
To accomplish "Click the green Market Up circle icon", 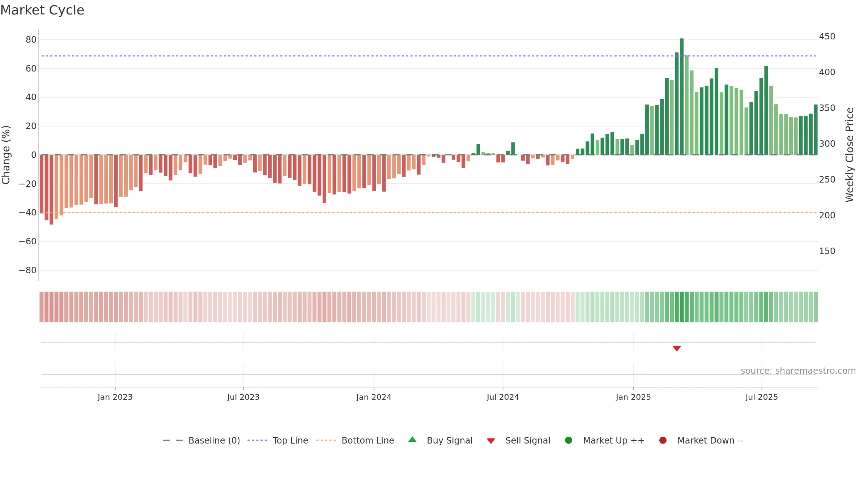I will coord(569,440).
